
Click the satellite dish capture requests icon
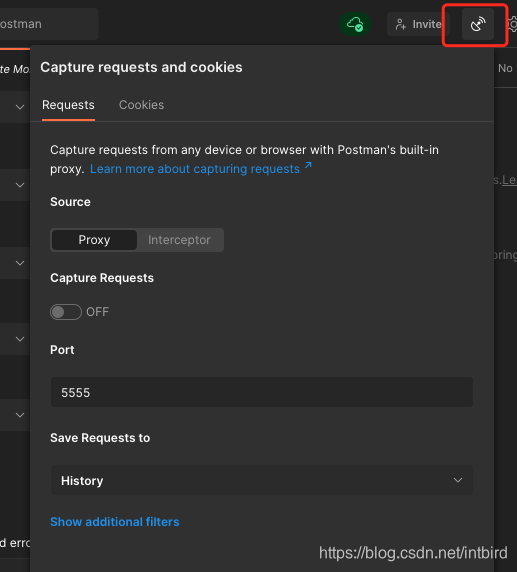[478, 24]
